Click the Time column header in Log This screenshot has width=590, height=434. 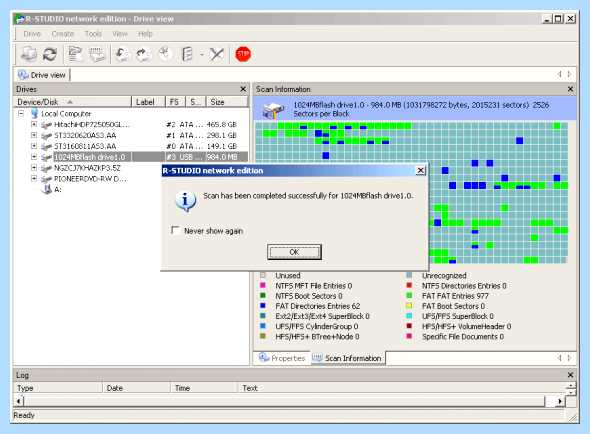coord(204,388)
